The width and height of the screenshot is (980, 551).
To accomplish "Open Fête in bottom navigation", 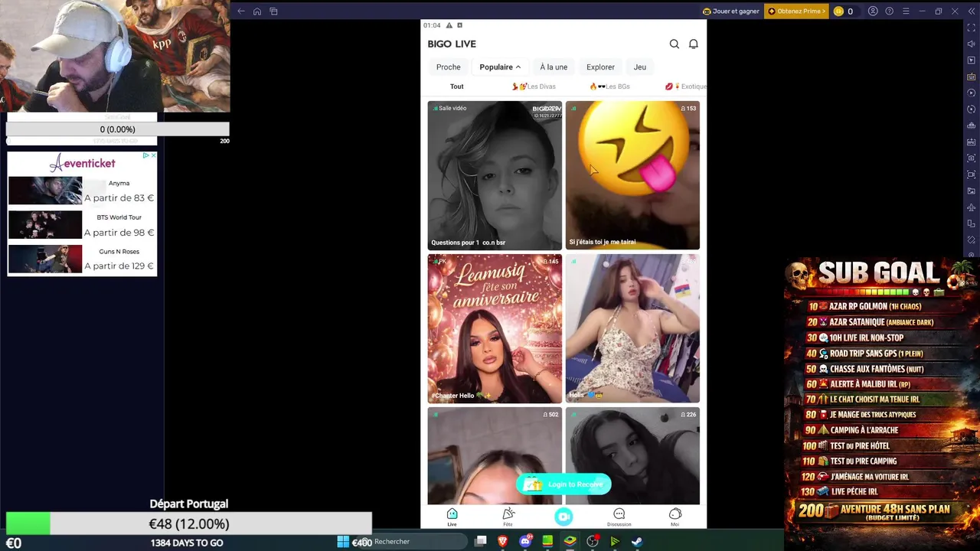I will (x=508, y=517).
